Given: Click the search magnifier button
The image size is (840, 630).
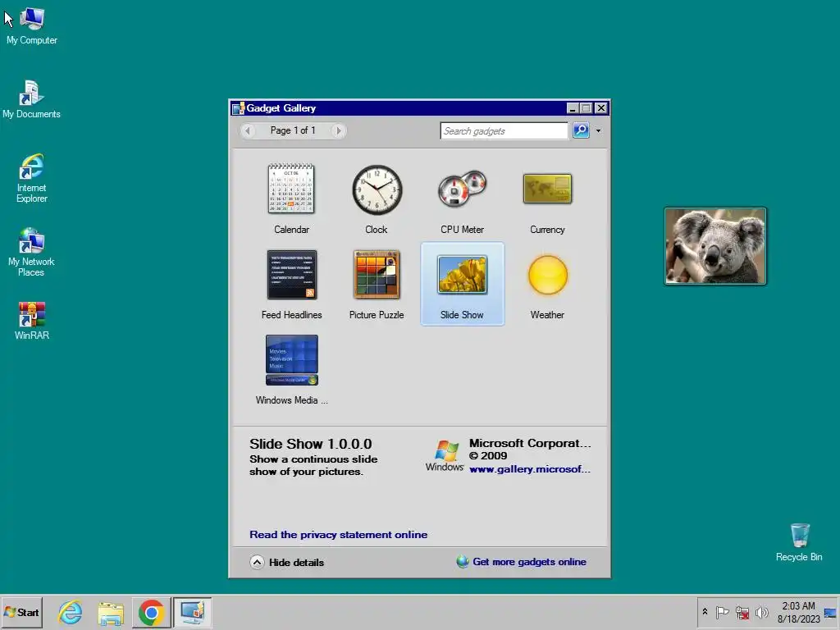Looking at the screenshot, I should tap(581, 130).
